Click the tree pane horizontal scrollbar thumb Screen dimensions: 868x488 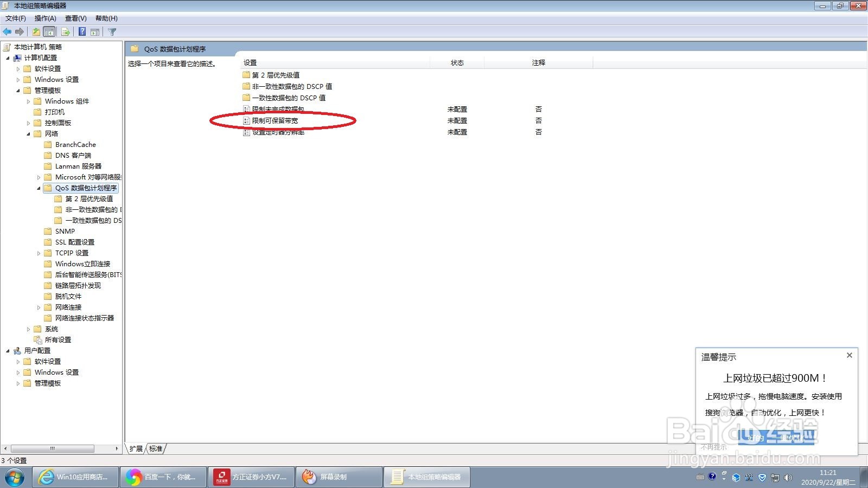tap(53, 449)
